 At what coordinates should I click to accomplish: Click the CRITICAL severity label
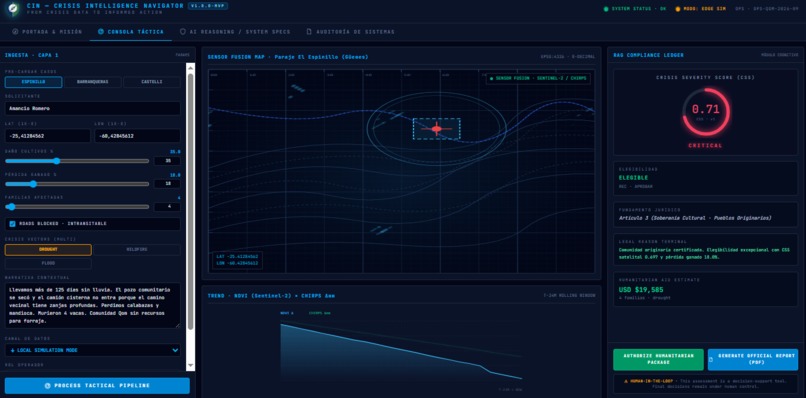(x=705, y=146)
